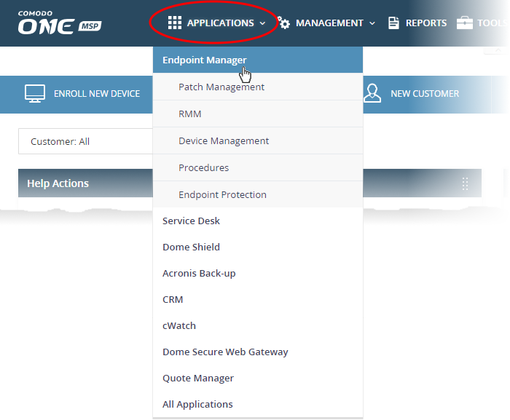Screen dimensions: 510x420
Task: Open the Tools menu
Action: click(482, 23)
